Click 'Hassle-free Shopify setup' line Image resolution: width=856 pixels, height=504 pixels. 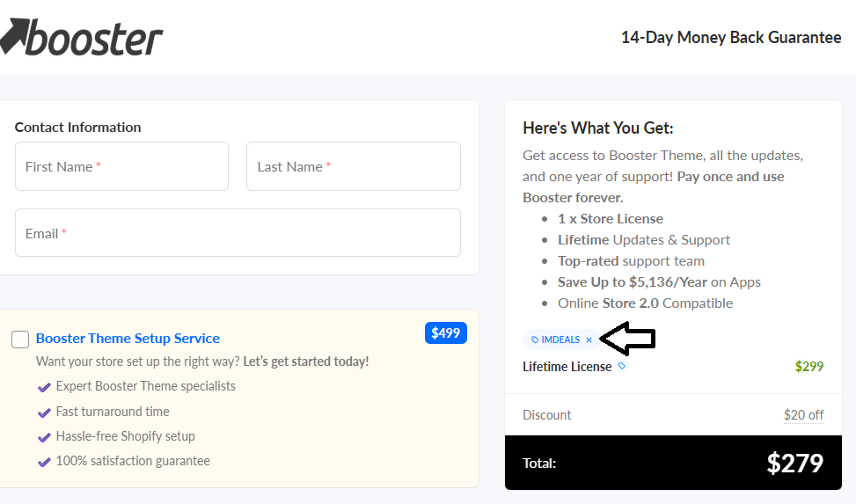[126, 436]
